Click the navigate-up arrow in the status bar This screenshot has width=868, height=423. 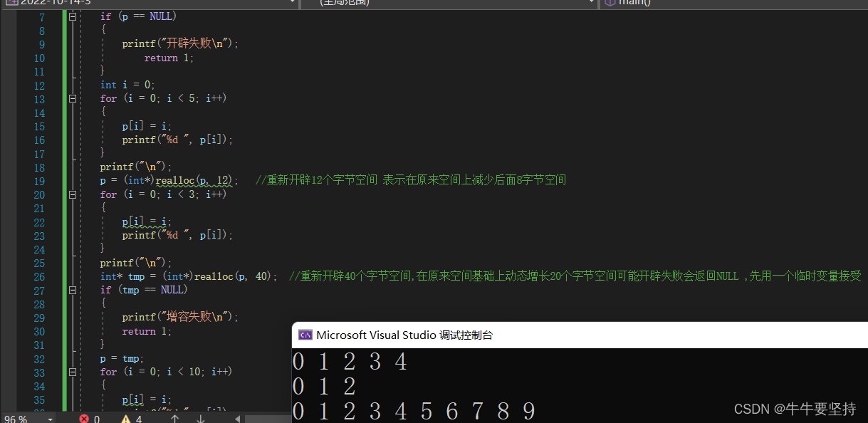[x=174, y=419]
